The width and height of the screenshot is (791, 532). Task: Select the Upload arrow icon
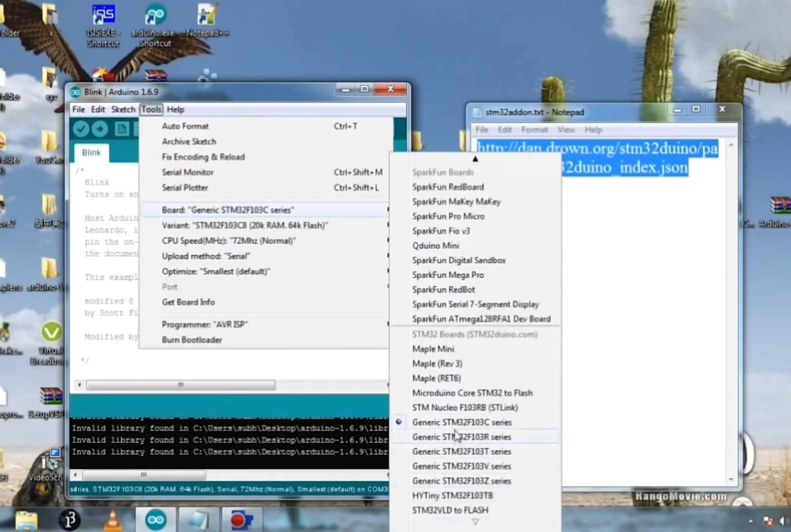[x=99, y=129]
